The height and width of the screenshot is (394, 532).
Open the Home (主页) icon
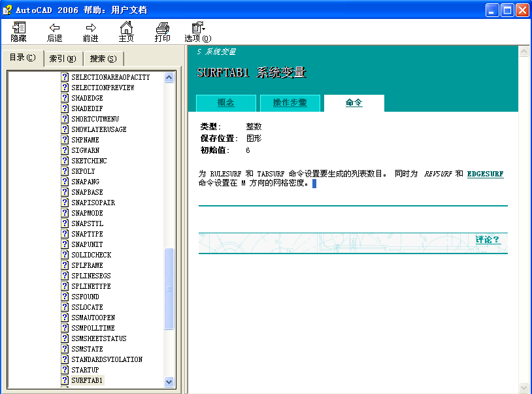click(x=126, y=27)
